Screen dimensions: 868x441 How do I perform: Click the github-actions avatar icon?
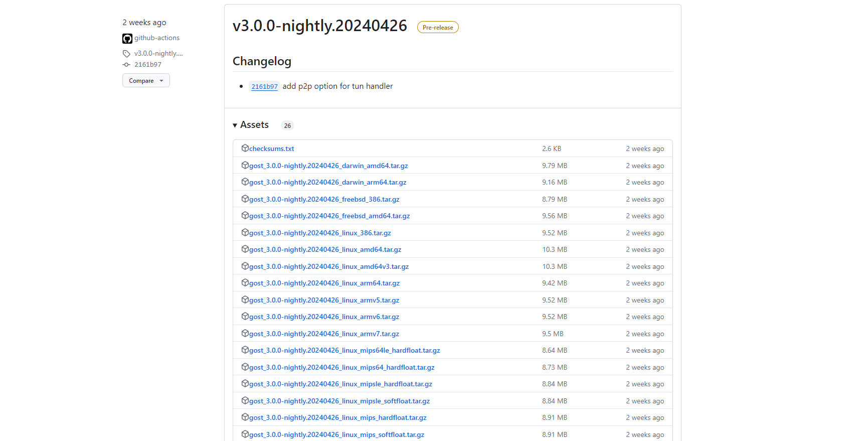(x=127, y=39)
